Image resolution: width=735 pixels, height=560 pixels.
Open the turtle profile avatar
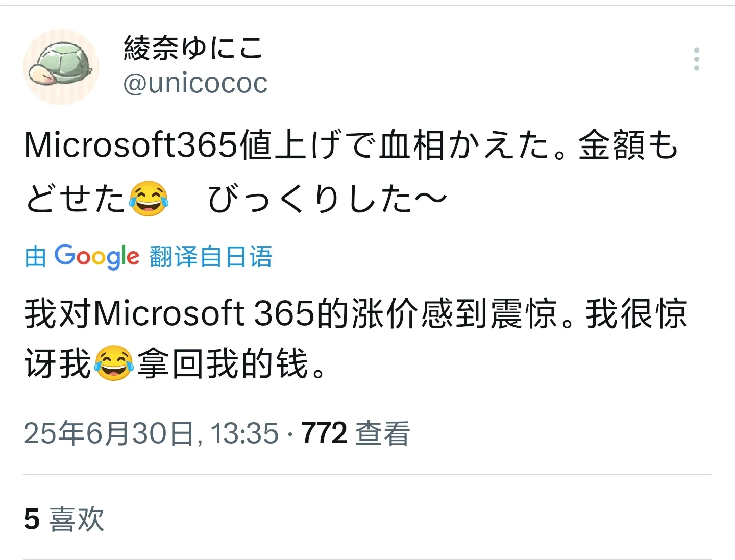coord(61,67)
